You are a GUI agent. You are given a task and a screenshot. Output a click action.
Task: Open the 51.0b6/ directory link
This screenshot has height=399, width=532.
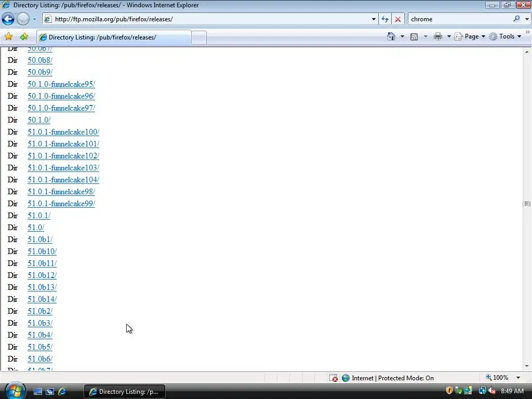(40, 359)
